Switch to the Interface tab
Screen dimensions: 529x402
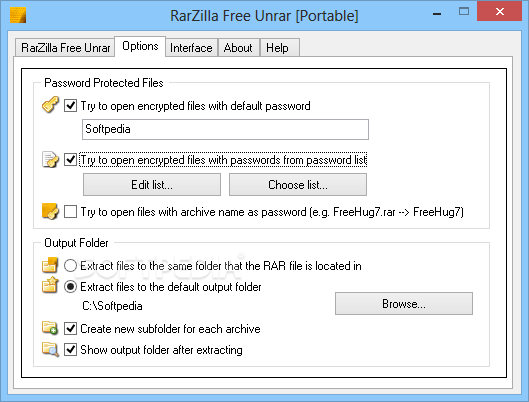tap(191, 48)
